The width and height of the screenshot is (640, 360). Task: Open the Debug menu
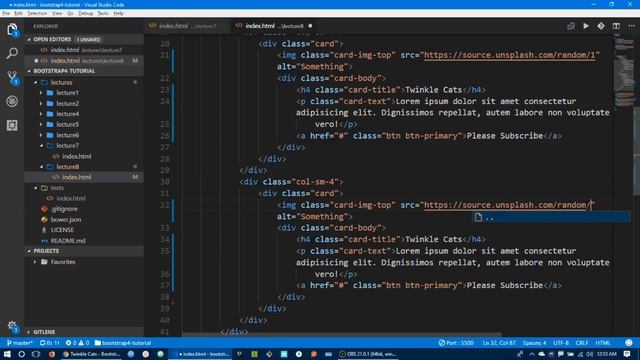[85, 13]
